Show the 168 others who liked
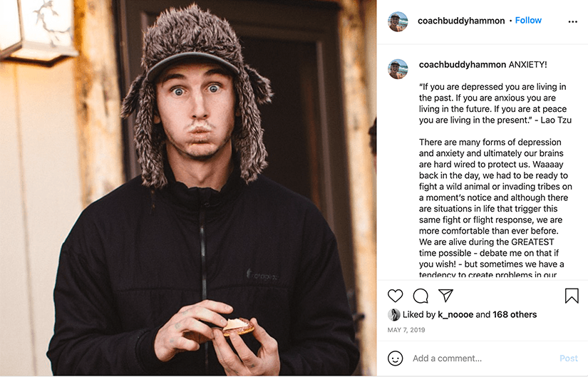Screen dimensions: 588x377 click(515, 314)
